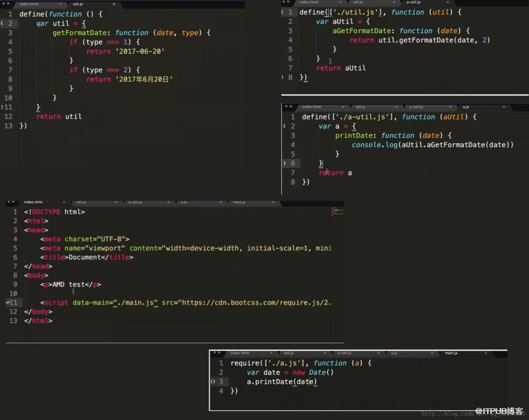This screenshot has width=529, height=420.
Task: Close the active a.js tab in the middle-right pane
Action: click(x=503, y=107)
